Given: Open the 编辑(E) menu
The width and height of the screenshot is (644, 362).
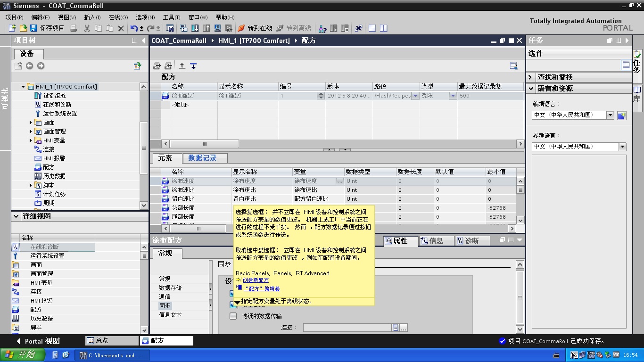Looking at the screenshot, I should 41,17.
